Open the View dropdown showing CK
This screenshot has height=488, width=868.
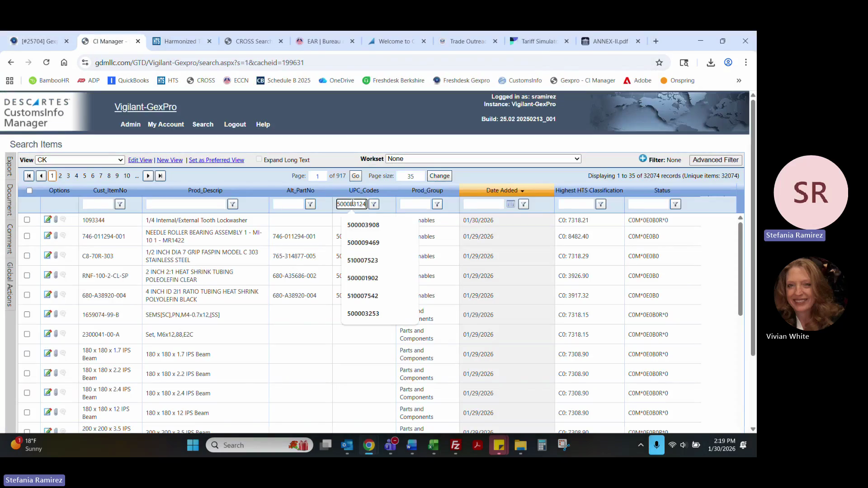coord(80,160)
